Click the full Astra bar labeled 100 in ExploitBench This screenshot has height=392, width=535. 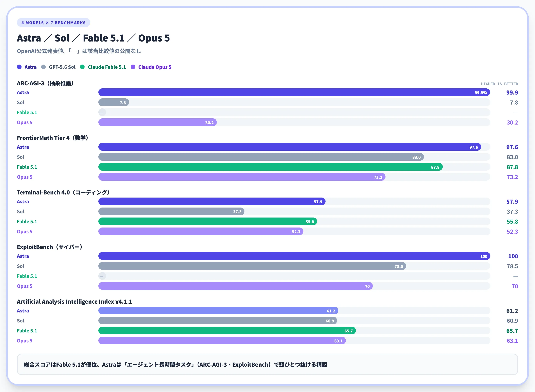click(x=294, y=256)
